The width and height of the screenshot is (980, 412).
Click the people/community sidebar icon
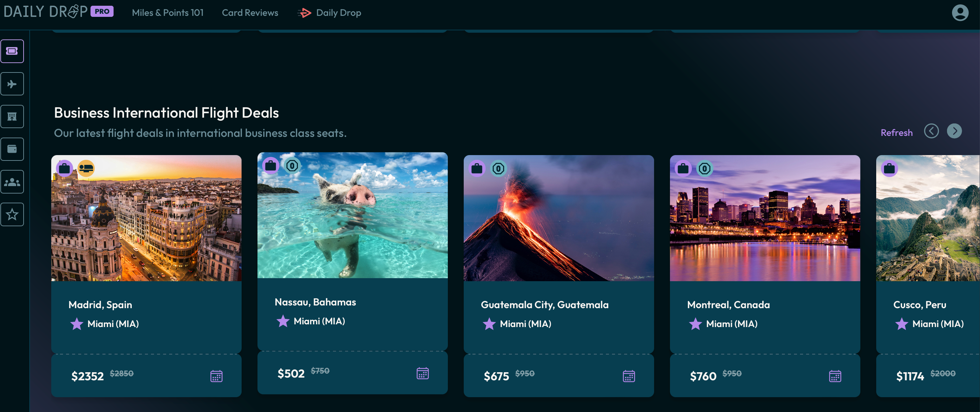pos(13,182)
